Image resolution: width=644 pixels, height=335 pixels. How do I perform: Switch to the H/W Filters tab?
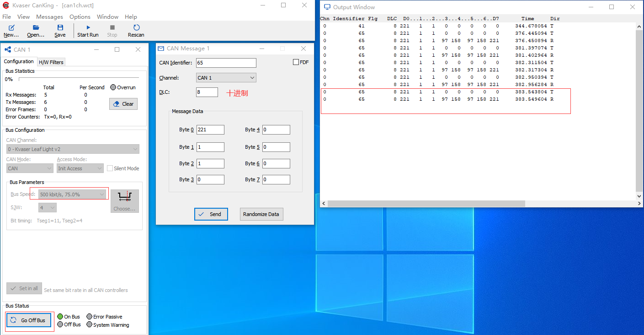coord(51,62)
